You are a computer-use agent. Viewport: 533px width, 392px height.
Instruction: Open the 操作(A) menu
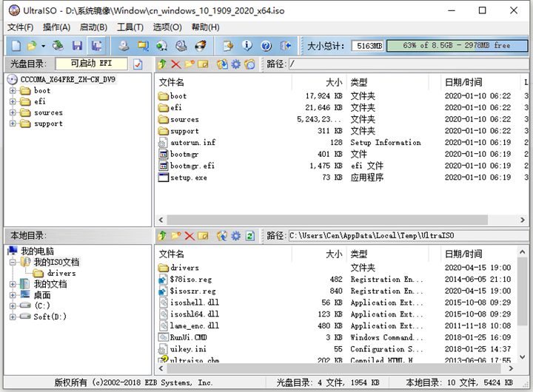click(57, 27)
